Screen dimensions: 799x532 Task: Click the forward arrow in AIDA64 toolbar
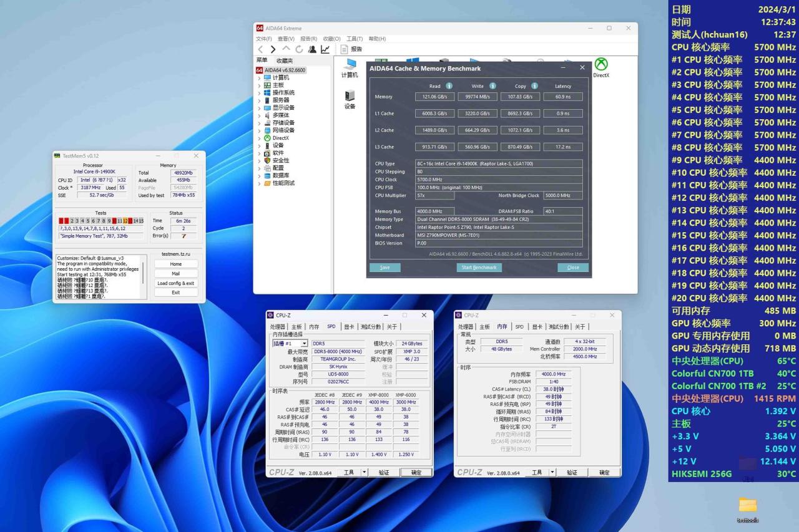273,49
